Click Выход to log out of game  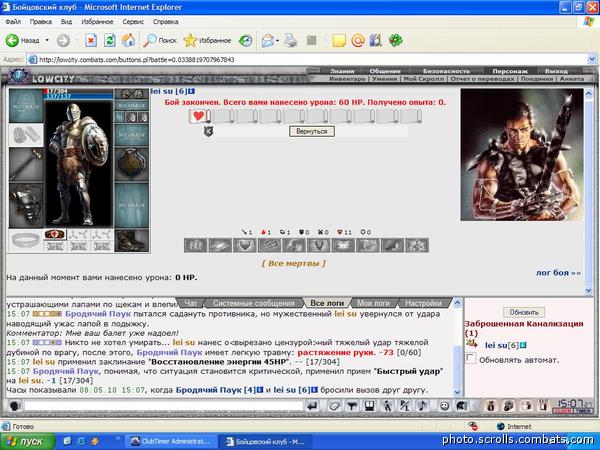pos(556,71)
